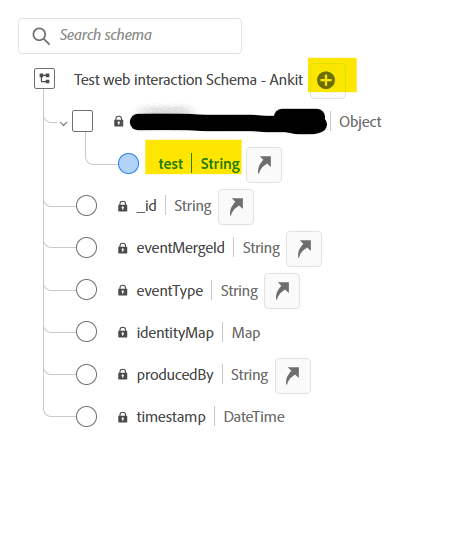454x550 pixels.
Task: Toggle the blue circle for test field
Action: (128, 163)
